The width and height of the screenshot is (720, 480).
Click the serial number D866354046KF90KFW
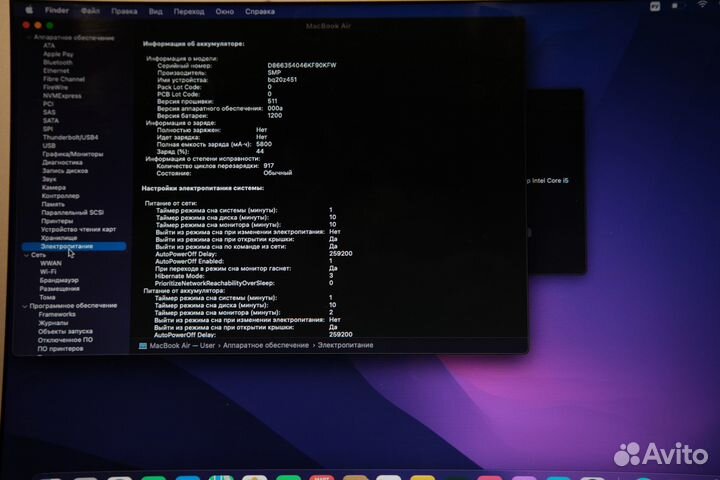pos(302,65)
